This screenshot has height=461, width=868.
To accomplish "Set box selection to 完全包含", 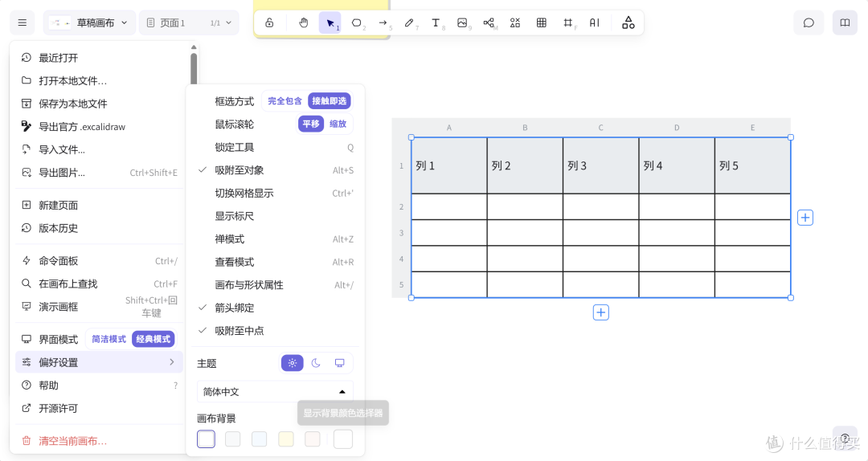I will 285,100.
